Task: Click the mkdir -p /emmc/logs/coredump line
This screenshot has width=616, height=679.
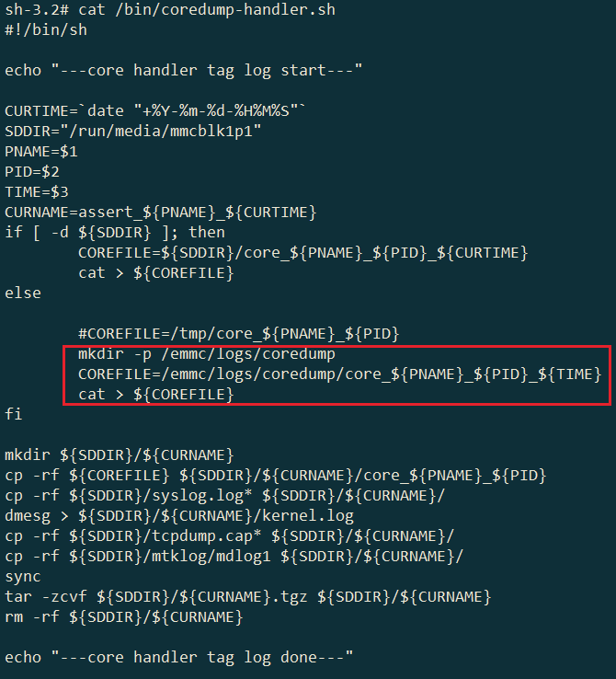Action: point(207,354)
